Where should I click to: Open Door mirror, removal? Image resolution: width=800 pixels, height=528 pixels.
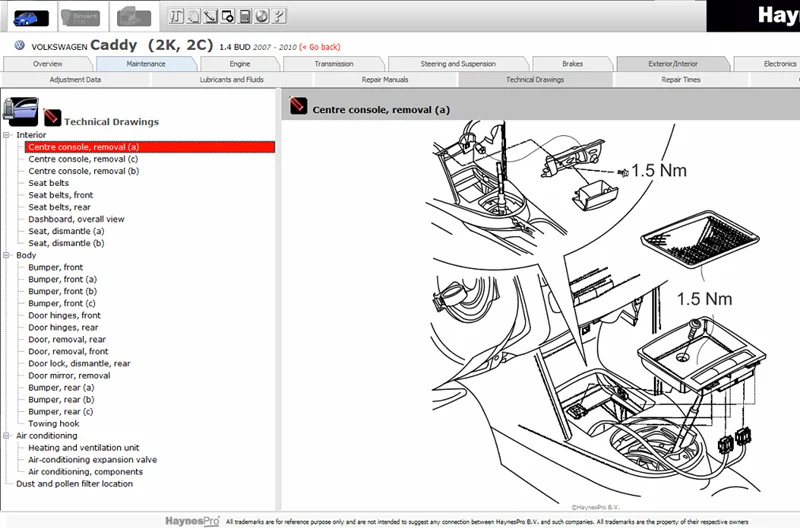coord(69,375)
